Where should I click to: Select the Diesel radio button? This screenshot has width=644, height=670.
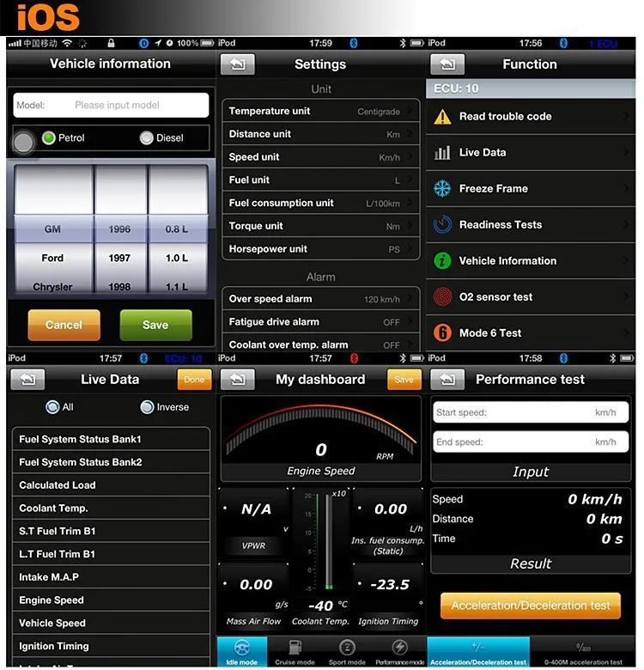147,138
